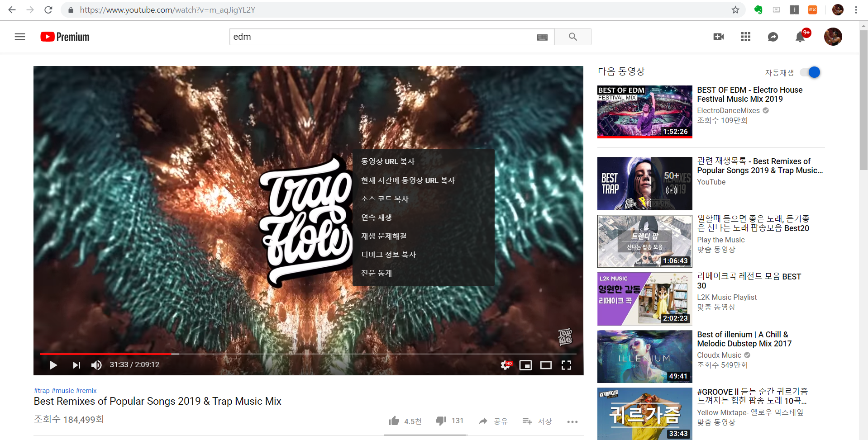Reload the page with the refresh icon
The width and height of the screenshot is (868, 440).
tap(48, 9)
